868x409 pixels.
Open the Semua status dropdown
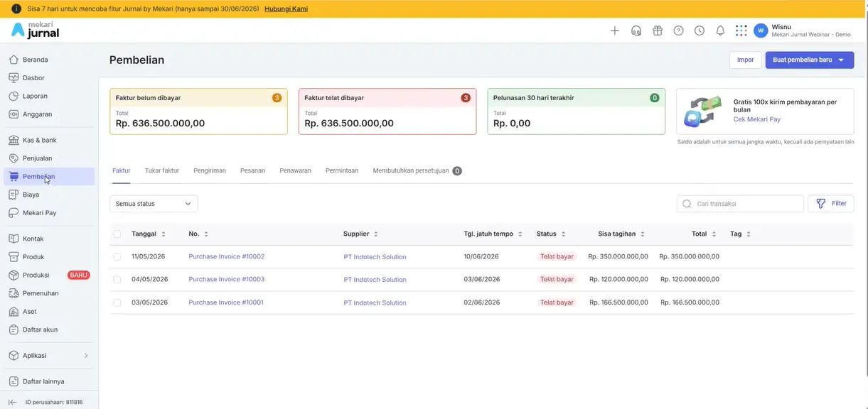click(x=154, y=204)
